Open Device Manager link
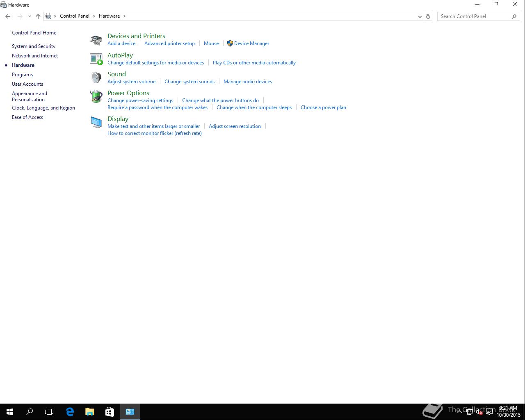Screen dimensions: 525x420 click(x=251, y=43)
